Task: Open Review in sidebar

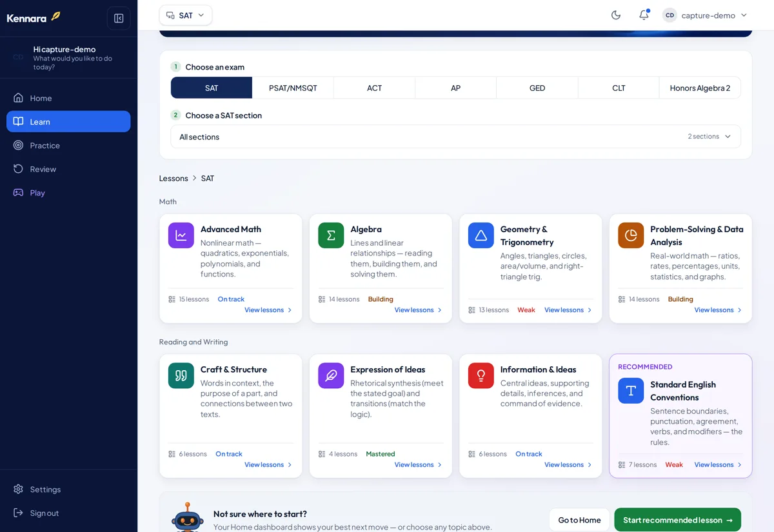Action: tap(68, 169)
